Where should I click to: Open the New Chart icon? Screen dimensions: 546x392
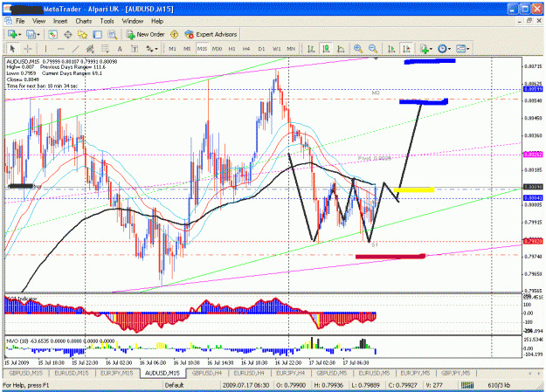coord(12,34)
